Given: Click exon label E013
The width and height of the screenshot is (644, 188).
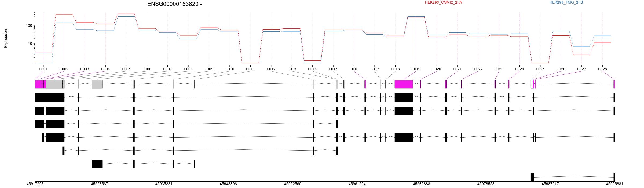Looking at the screenshot, I should (x=292, y=69).
